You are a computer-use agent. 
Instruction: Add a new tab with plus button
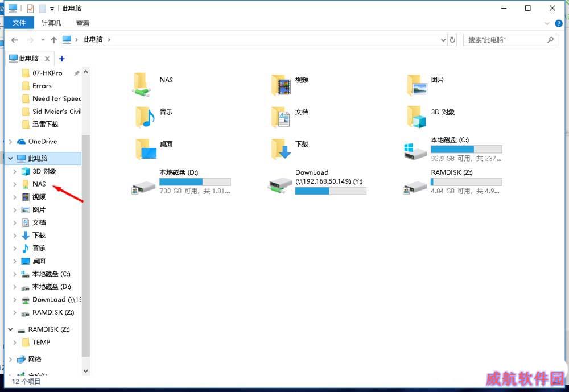coord(62,59)
